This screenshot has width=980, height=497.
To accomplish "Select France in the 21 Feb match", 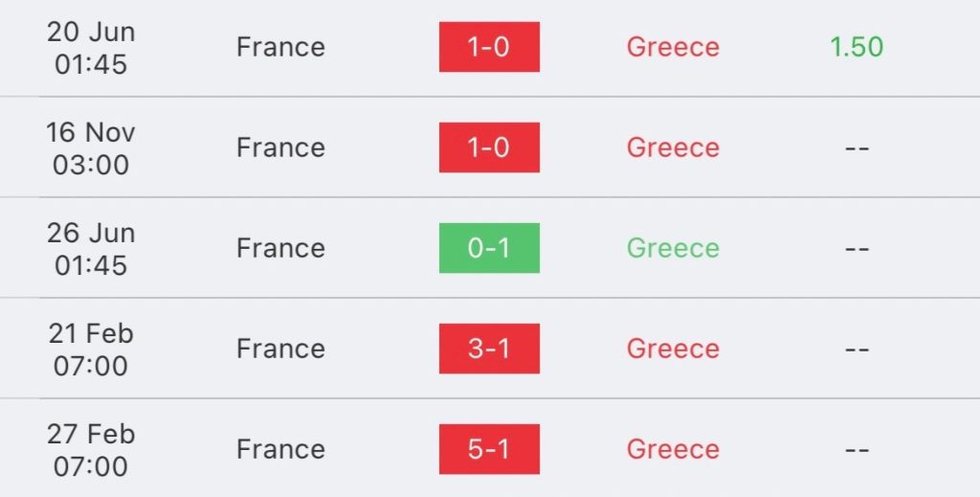I will (x=280, y=349).
